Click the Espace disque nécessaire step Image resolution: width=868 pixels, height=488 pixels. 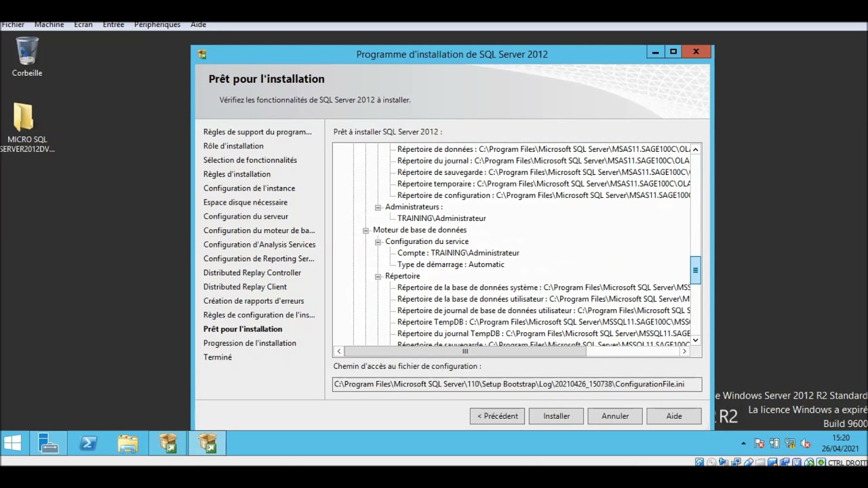click(x=245, y=203)
